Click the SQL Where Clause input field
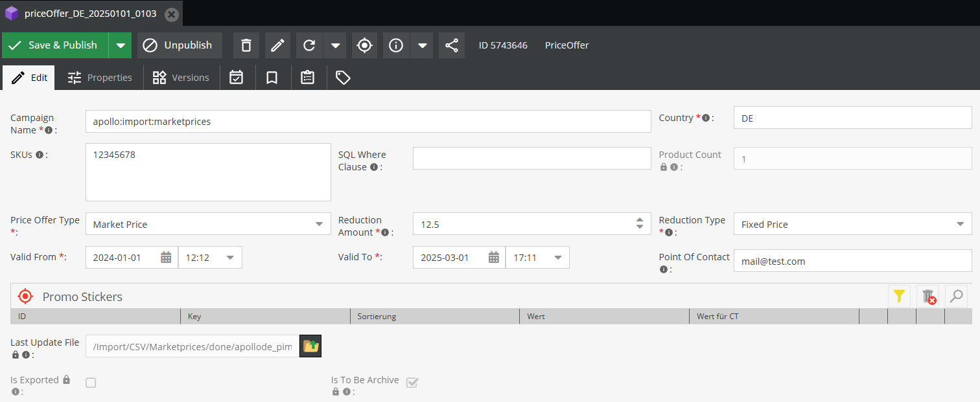The image size is (980, 402). [x=531, y=159]
